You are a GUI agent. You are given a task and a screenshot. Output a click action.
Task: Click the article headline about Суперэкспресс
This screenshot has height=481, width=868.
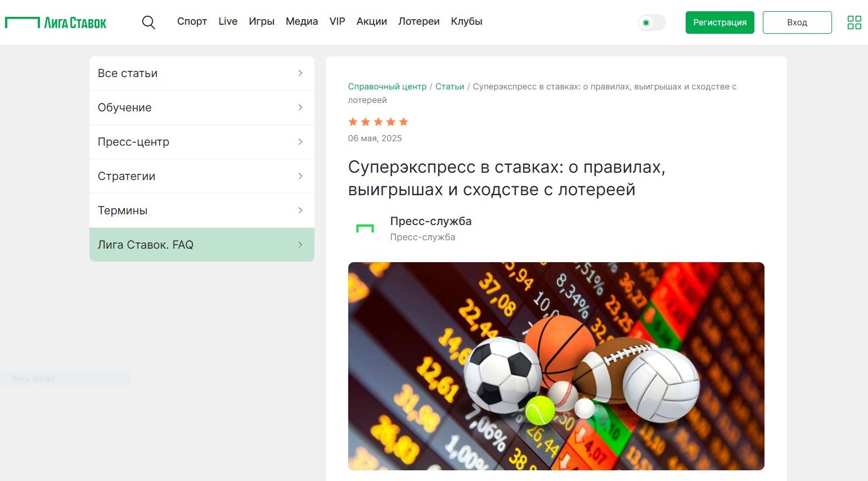[x=506, y=178]
